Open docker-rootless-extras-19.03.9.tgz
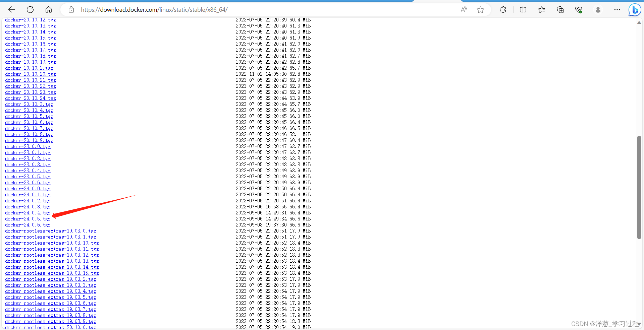644x330 pixels. [51, 321]
